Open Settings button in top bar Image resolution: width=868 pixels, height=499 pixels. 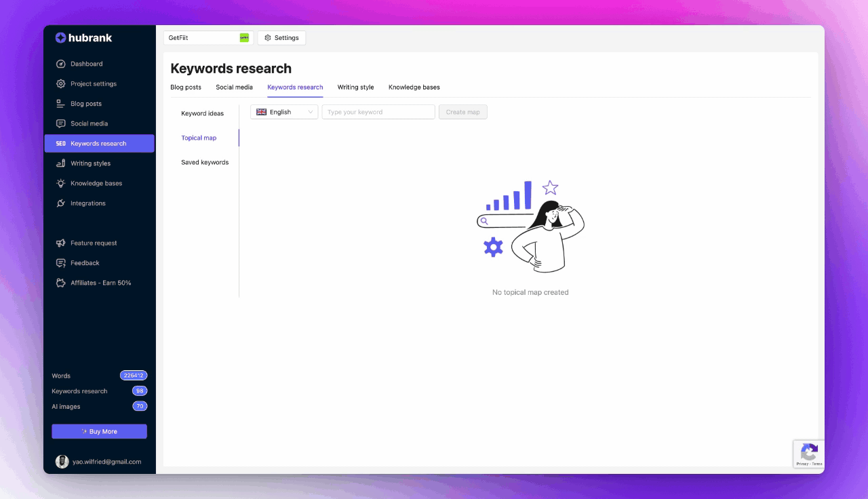click(x=281, y=38)
